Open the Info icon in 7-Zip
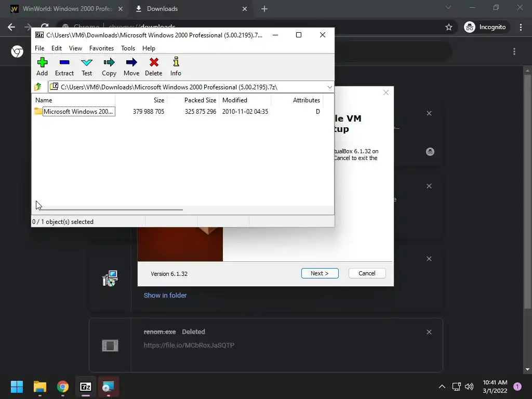532x399 pixels. pyautogui.click(x=176, y=66)
